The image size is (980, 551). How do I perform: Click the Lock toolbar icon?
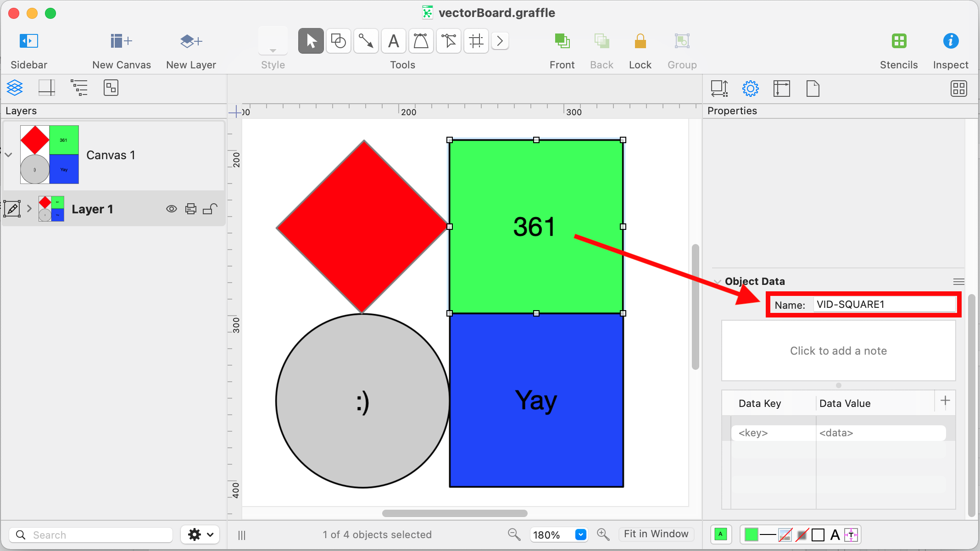[x=640, y=41]
